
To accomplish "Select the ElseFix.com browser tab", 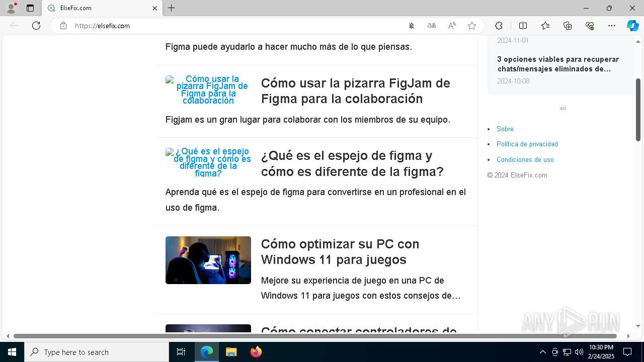I will click(x=102, y=8).
